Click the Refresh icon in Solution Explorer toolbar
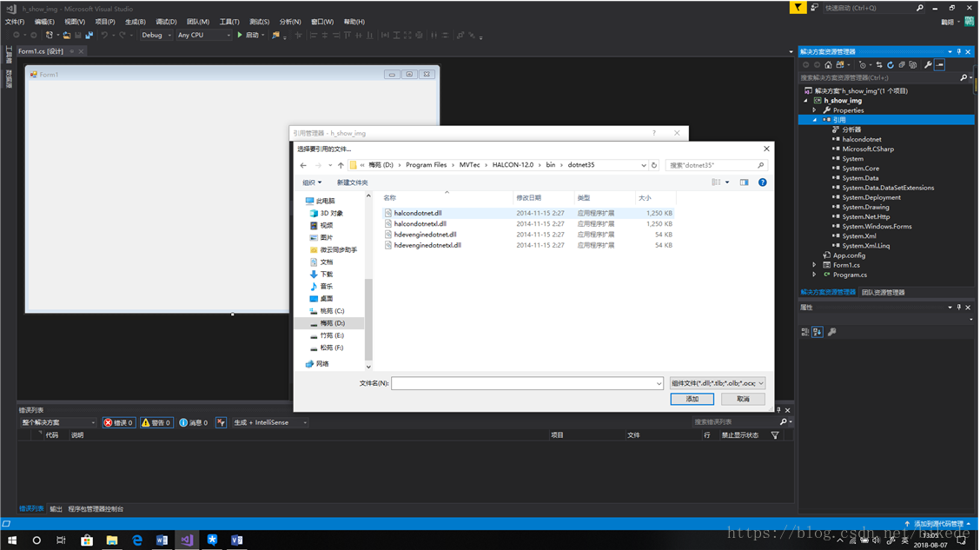Screen dimensions: 980x550 tap(890, 65)
